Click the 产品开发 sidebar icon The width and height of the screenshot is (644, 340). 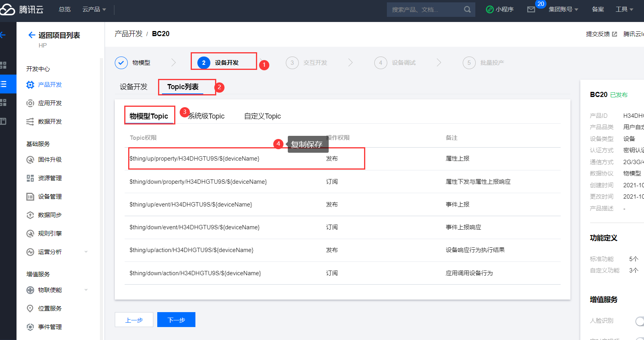click(x=30, y=84)
